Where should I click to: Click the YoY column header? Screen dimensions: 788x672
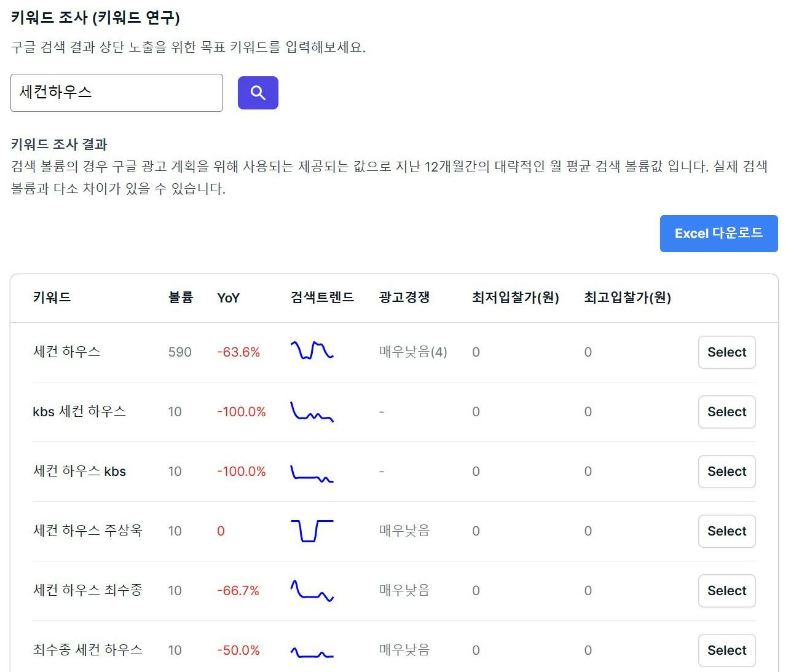pyautogui.click(x=228, y=298)
